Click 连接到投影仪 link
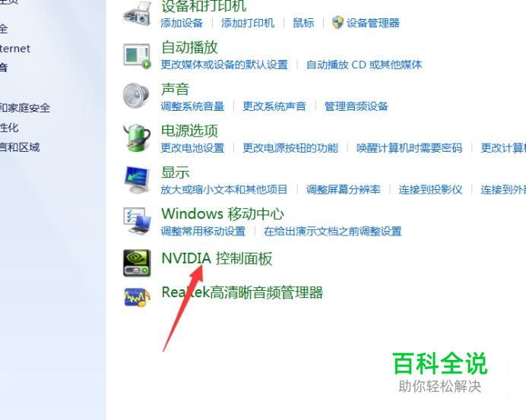Viewport: 526px width, 420px height. coord(430,189)
